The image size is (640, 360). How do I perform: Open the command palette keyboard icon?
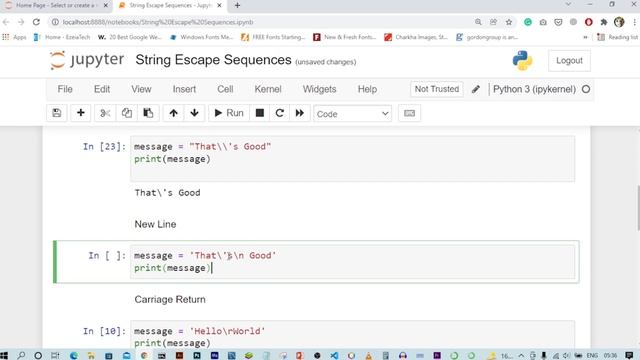pos(409,113)
